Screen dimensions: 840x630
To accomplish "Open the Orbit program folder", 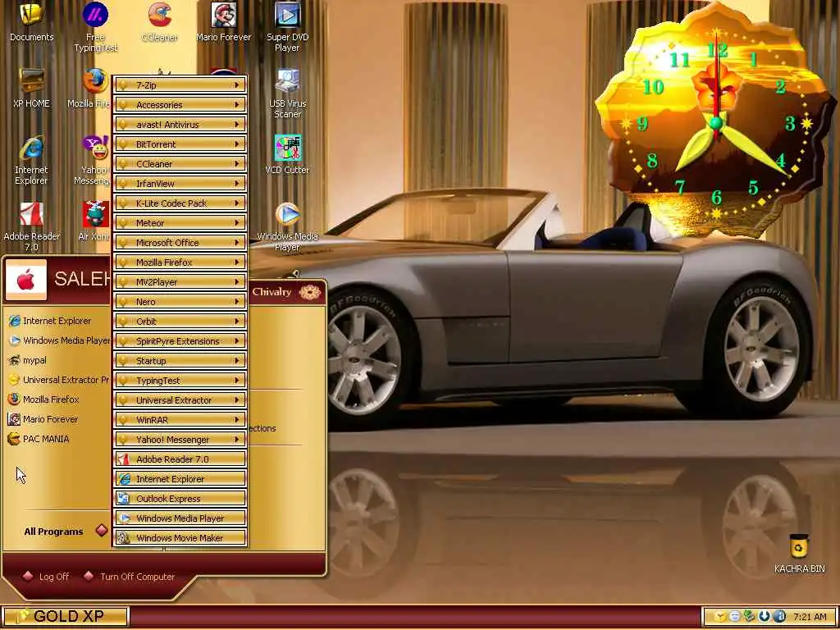I will click(180, 322).
